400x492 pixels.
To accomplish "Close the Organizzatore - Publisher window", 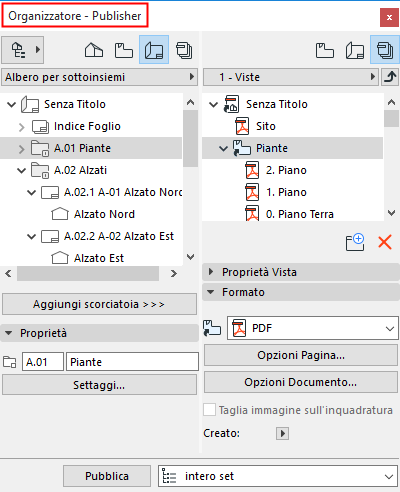I will tap(389, 17).
